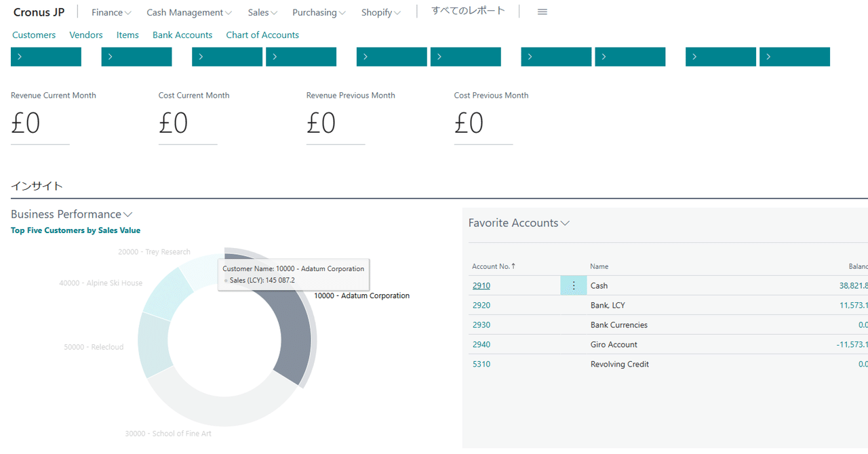Viewport: 868px width, 454px height.
Task: Open the Business Performance chart selector
Action: tap(128, 214)
